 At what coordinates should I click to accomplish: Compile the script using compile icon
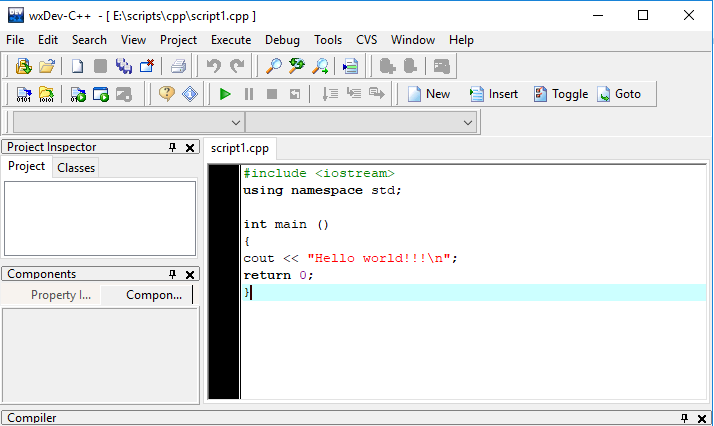coord(23,94)
